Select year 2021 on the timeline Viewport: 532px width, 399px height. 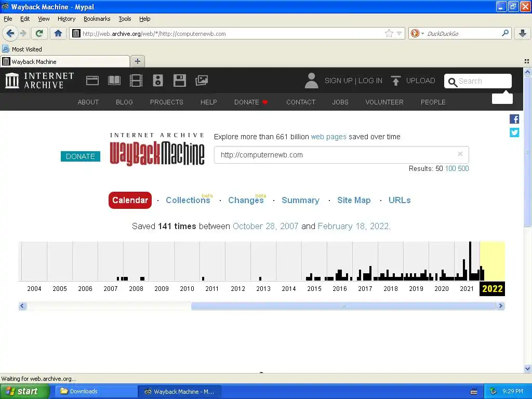467,289
